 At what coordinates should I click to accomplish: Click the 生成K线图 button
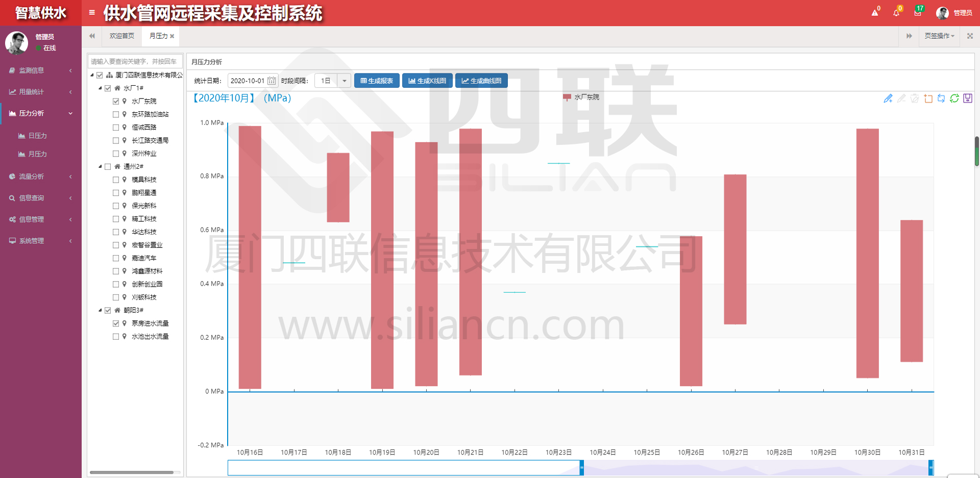(427, 81)
